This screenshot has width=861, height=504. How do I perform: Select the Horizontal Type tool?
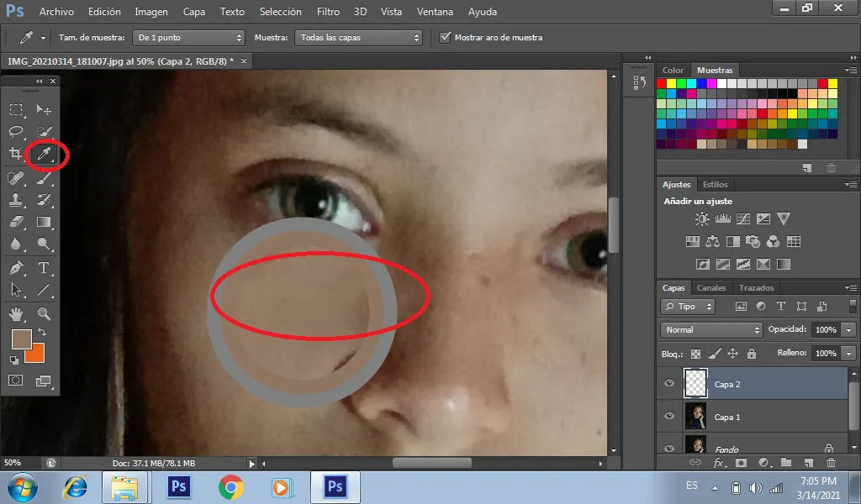coord(44,268)
